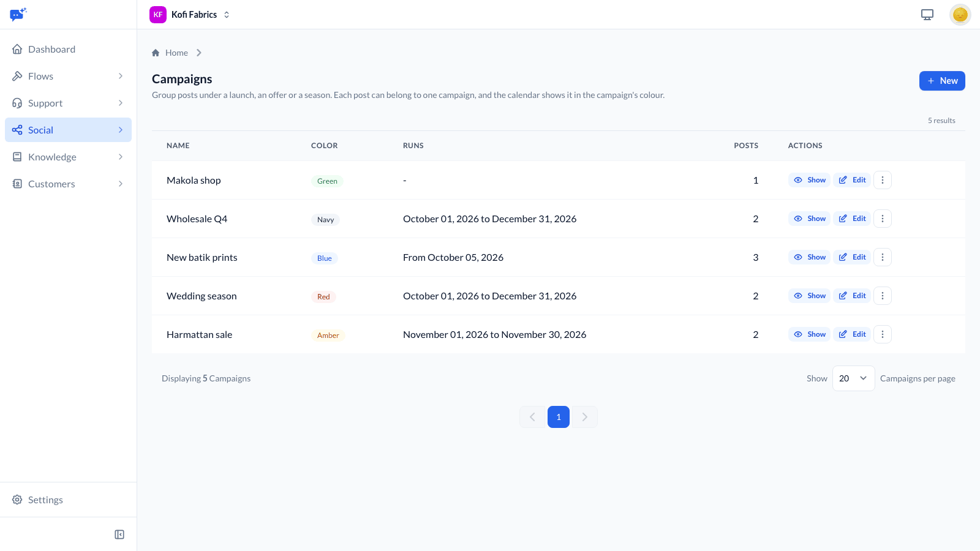Open kebab menu for Makola shop
The image size is (980, 551).
coord(883,180)
